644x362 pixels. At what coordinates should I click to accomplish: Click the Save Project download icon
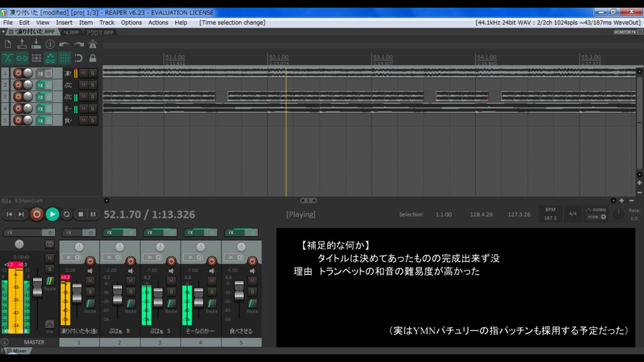tap(36, 44)
